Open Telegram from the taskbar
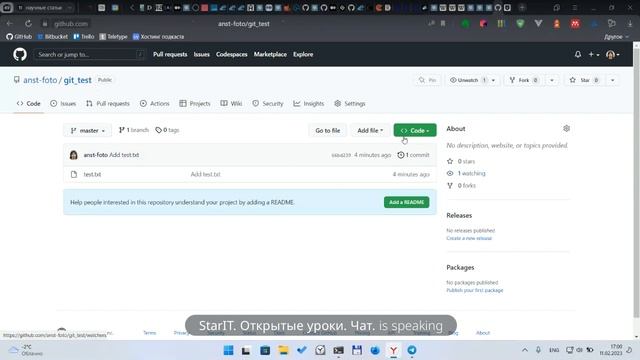This screenshot has width=640, height=360. pos(412,350)
